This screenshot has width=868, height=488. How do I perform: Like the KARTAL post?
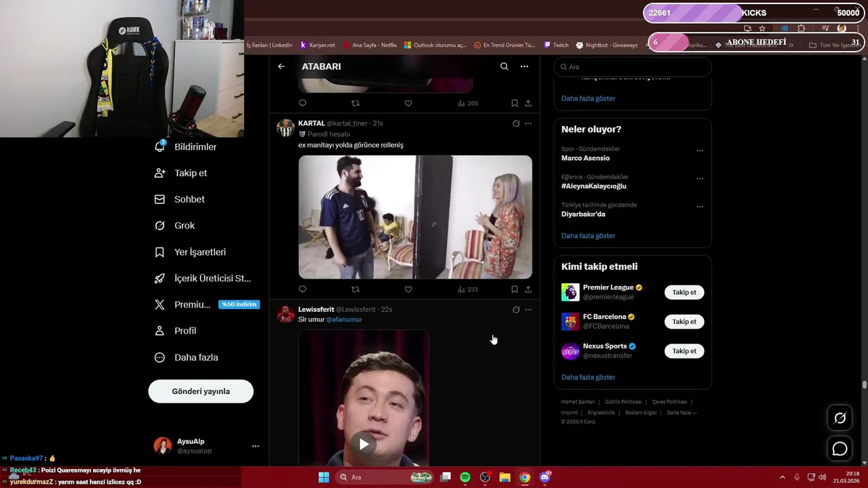(408, 289)
